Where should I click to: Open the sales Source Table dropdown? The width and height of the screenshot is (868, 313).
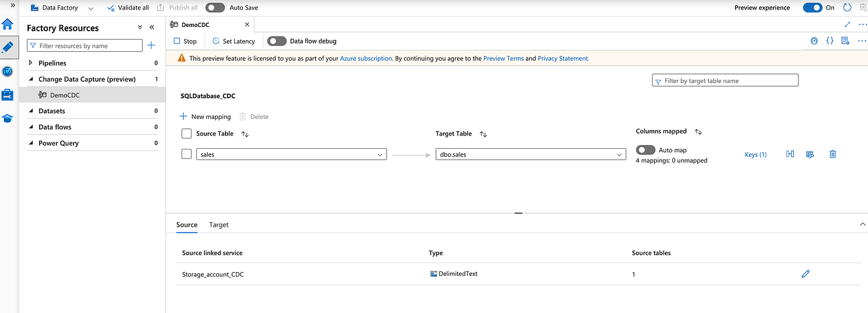click(x=291, y=154)
